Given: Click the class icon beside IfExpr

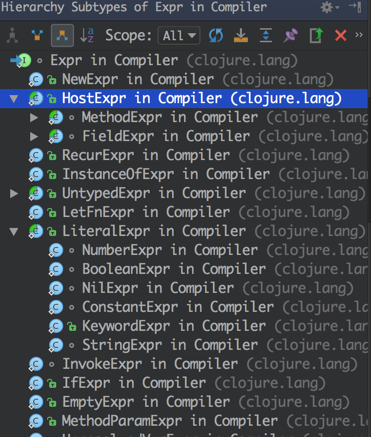Looking at the screenshot, I should coord(36,384).
